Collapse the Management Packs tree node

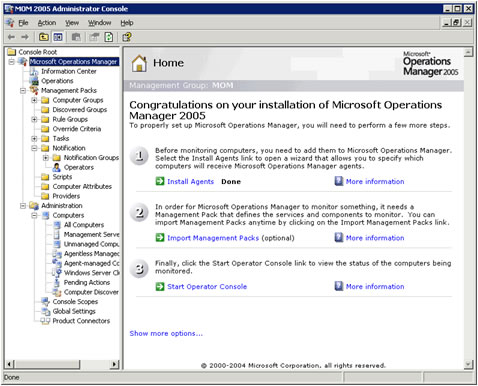[x=23, y=91]
